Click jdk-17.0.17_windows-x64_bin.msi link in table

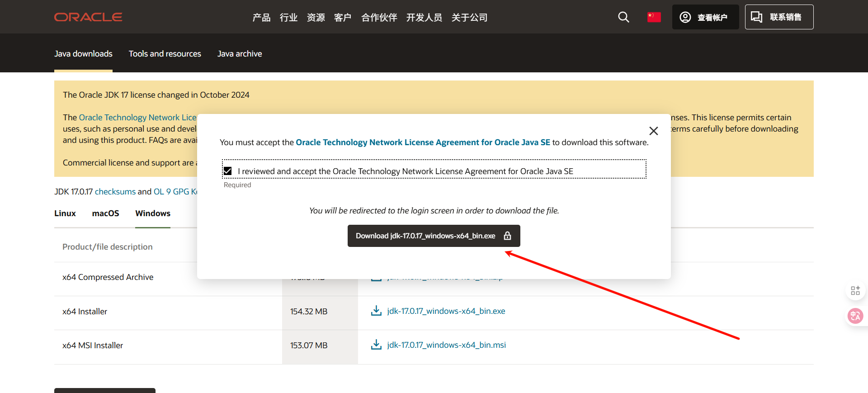pyautogui.click(x=446, y=345)
